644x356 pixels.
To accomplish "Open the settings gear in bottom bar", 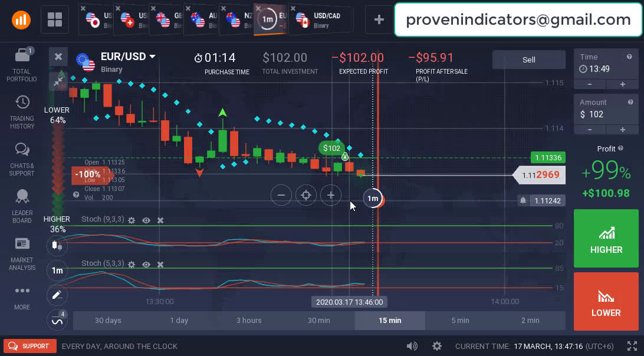I will [x=437, y=346].
